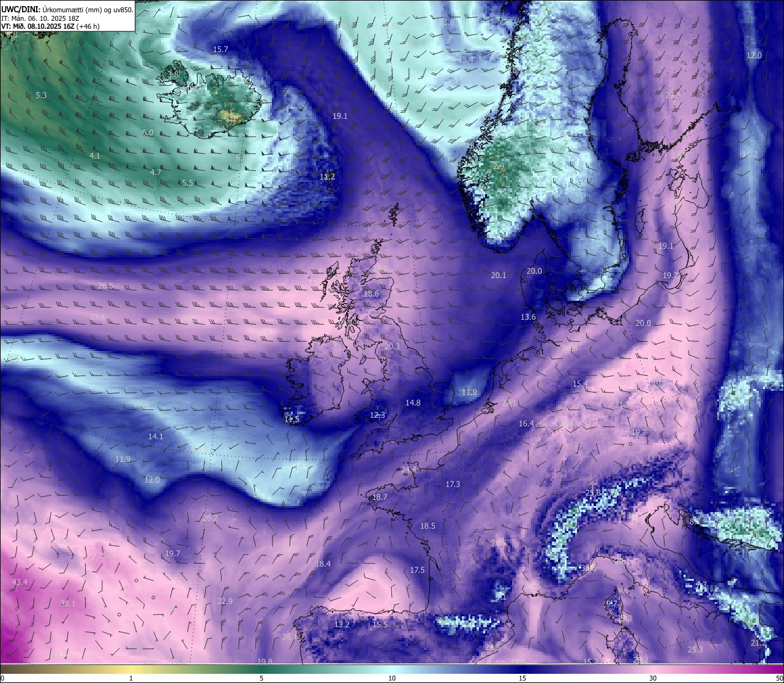The height and width of the screenshot is (683, 784).
Task: Click the 11.5 value off southwest Ireland
Action: (292, 420)
